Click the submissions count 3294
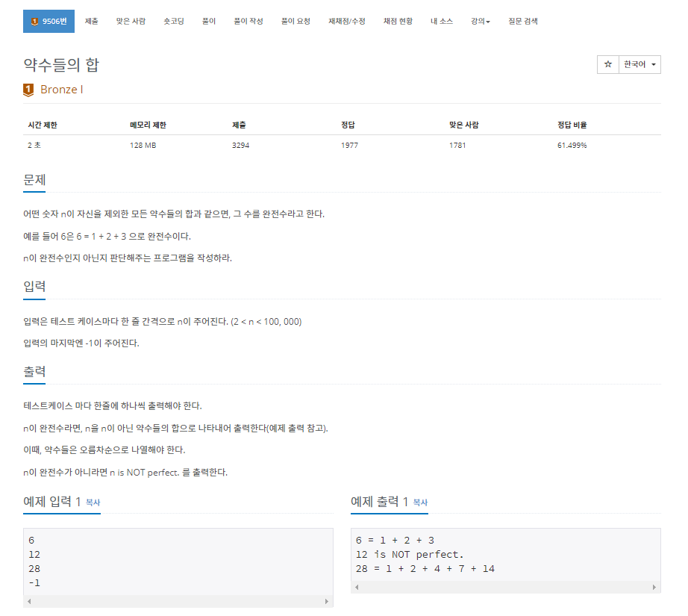Screen dimensions: 688x616 coord(240,146)
